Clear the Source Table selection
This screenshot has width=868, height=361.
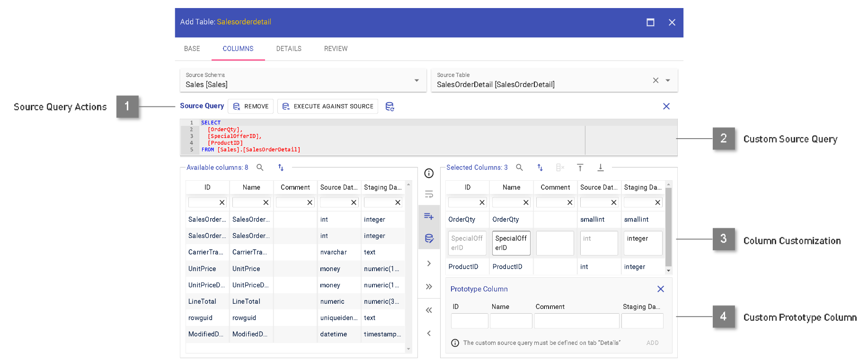655,80
